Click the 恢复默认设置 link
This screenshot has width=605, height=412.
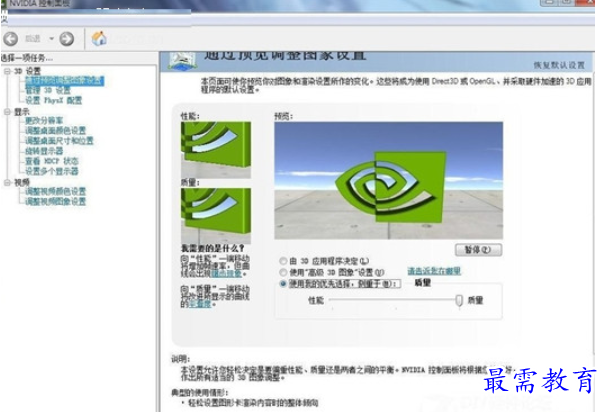point(559,65)
